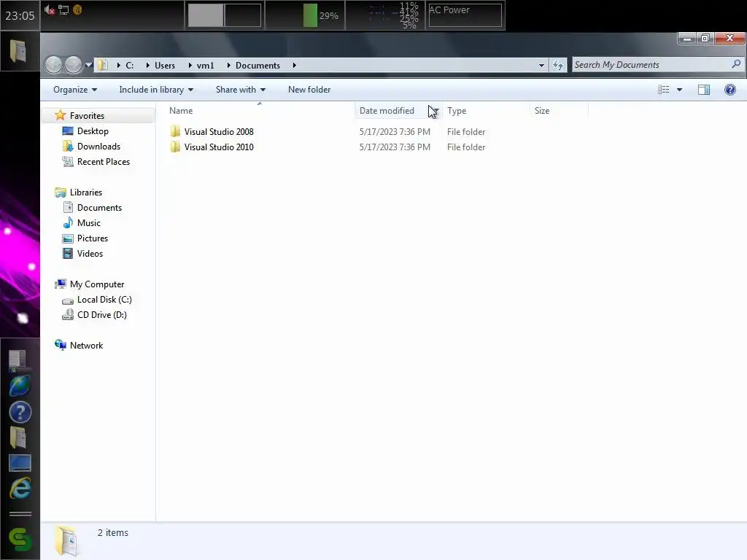Open the folder icon atop the dock

[19, 51]
